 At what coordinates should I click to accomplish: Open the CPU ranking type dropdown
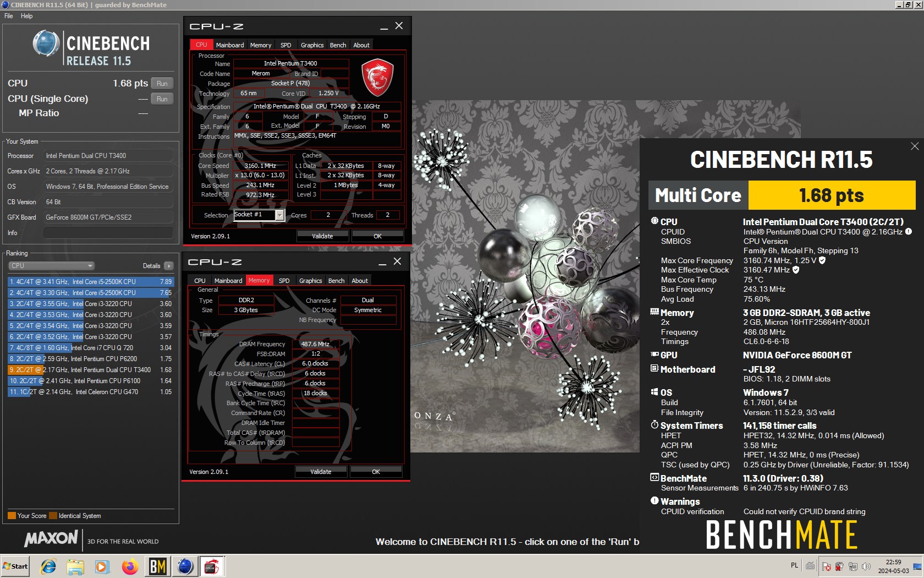coord(52,266)
